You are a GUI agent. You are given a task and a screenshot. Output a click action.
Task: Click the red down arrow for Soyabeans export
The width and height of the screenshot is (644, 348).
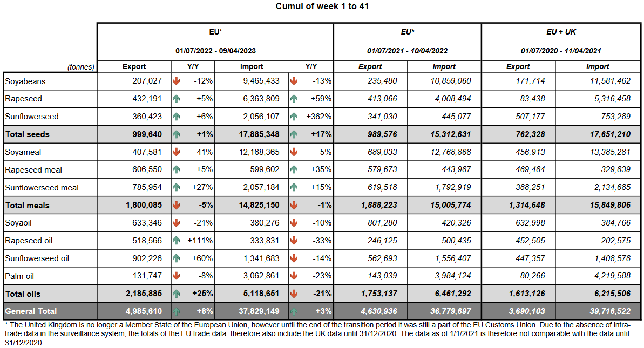(176, 81)
